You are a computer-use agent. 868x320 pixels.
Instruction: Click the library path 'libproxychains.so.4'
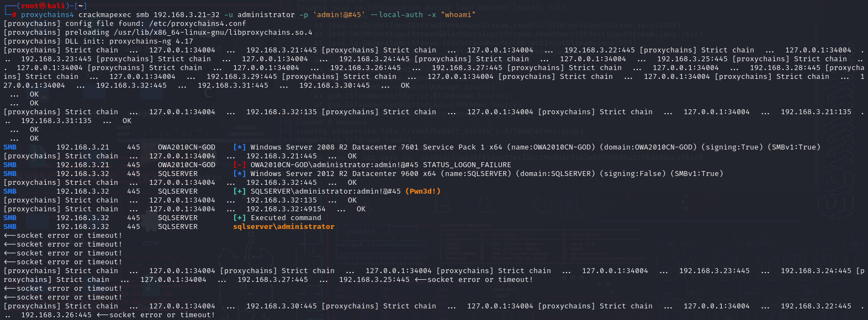270,33
